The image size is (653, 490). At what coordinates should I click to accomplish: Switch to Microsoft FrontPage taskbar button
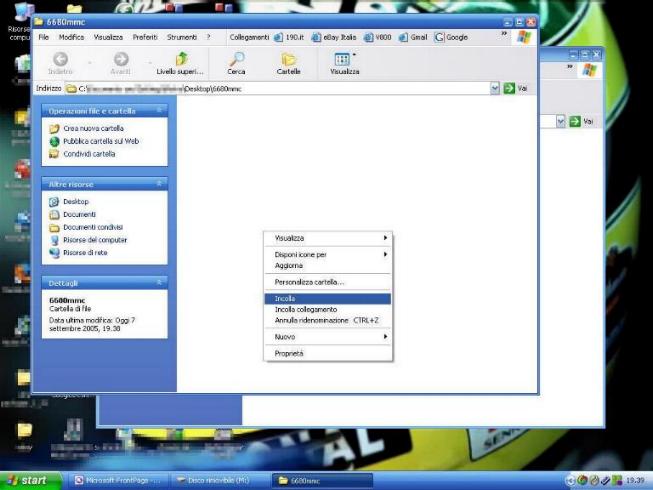click(x=117, y=480)
